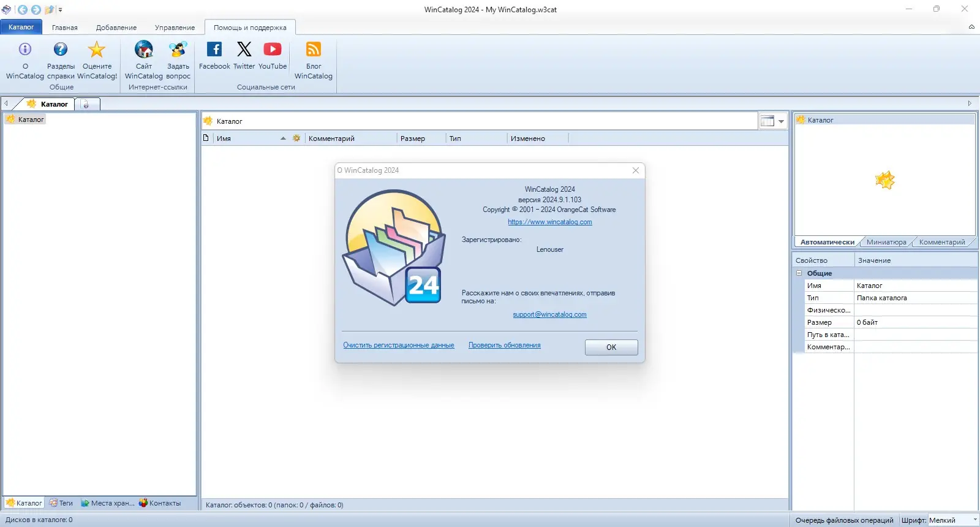This screenshot has height=527, width=980.
Task: Collapse the ribbon with the top-right chevron
Action: coord(971,27)
